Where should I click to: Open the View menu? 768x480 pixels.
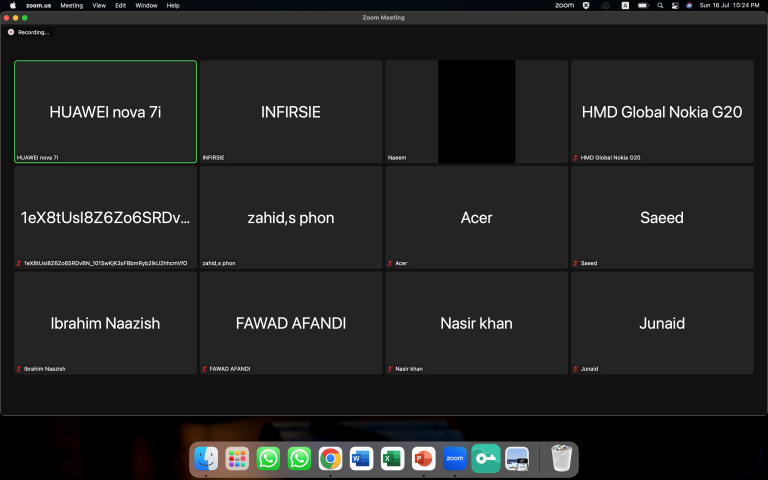(x=99, y=5)
